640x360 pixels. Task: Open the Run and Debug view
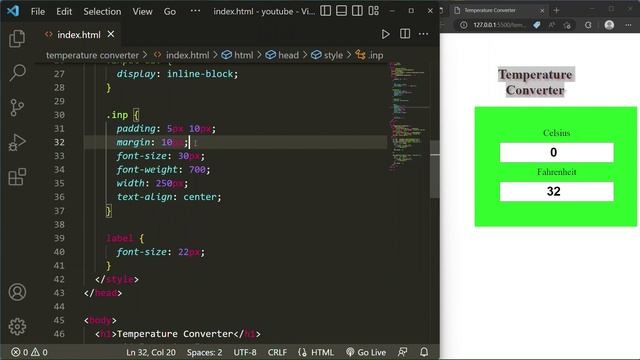tap(17, 142)
